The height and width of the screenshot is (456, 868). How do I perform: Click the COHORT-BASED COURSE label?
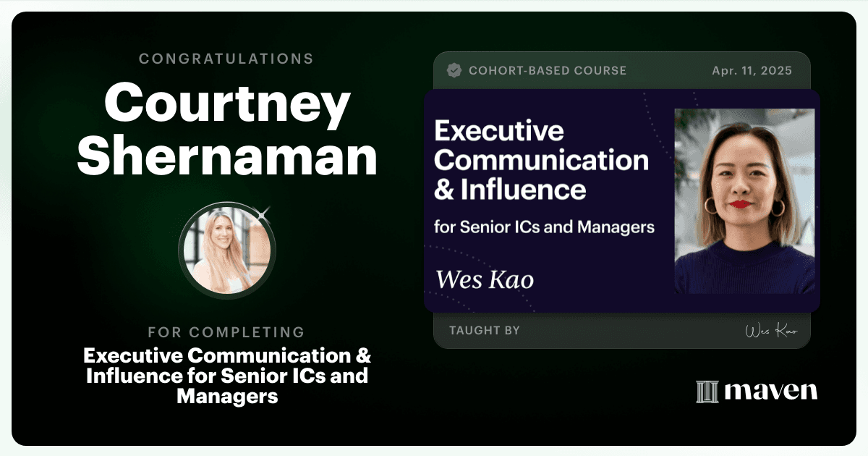pos(548,71)
